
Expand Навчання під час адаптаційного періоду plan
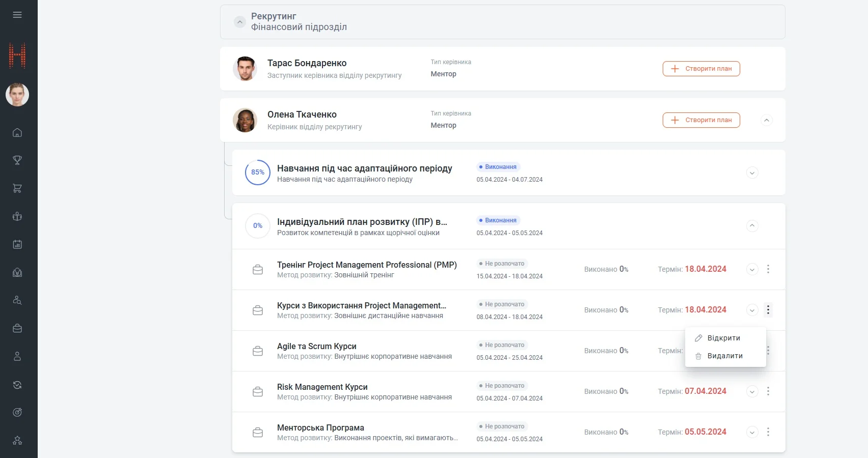752,173
